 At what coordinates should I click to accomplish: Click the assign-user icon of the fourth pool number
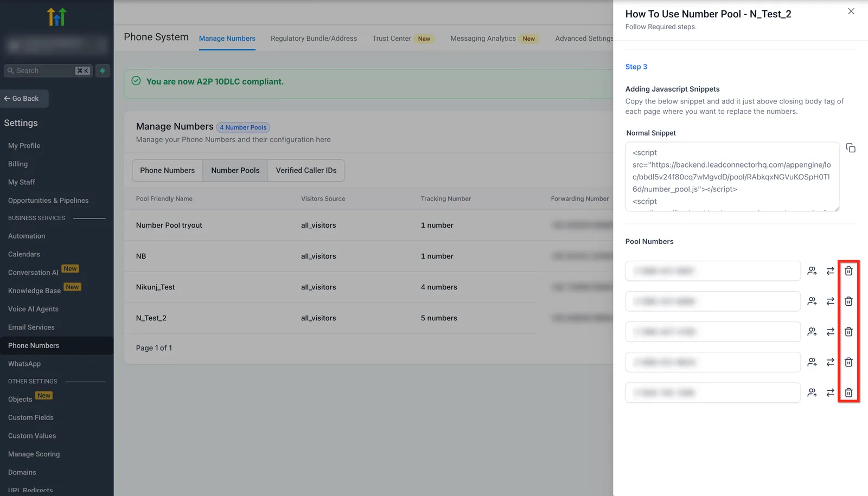click(812, 362)
